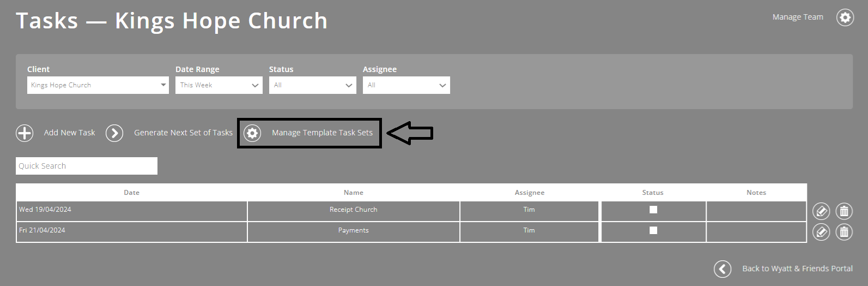Screen dimensions: 868x286
Task: Open the Assignee filter dropdown
Action: point(406,85)
